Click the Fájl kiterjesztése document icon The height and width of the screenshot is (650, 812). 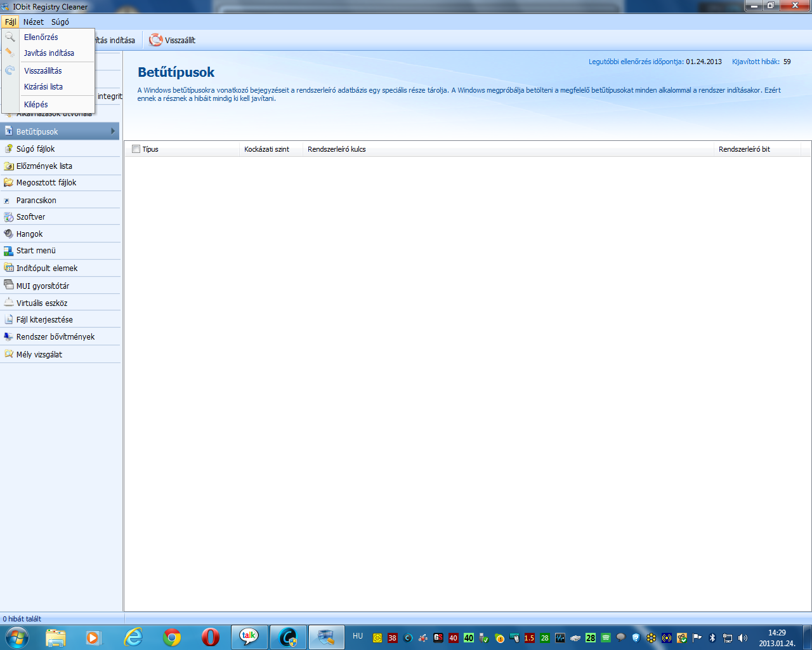[x=9, y=319]
